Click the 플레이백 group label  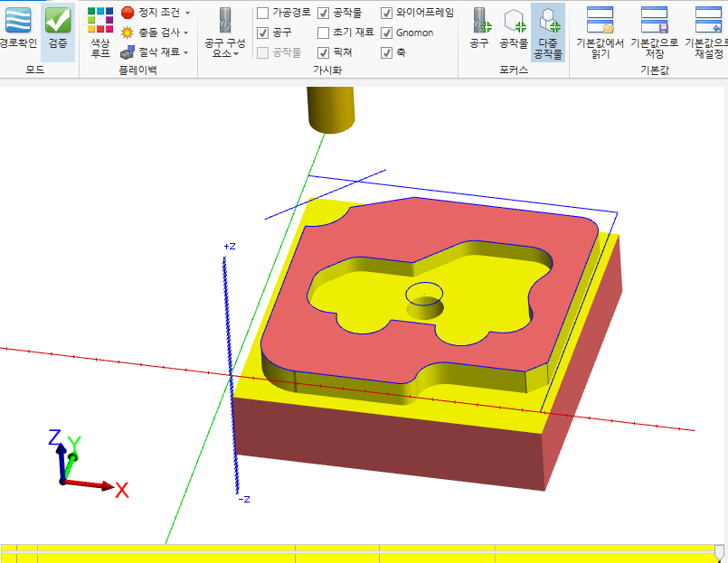(x=137, y=70)
